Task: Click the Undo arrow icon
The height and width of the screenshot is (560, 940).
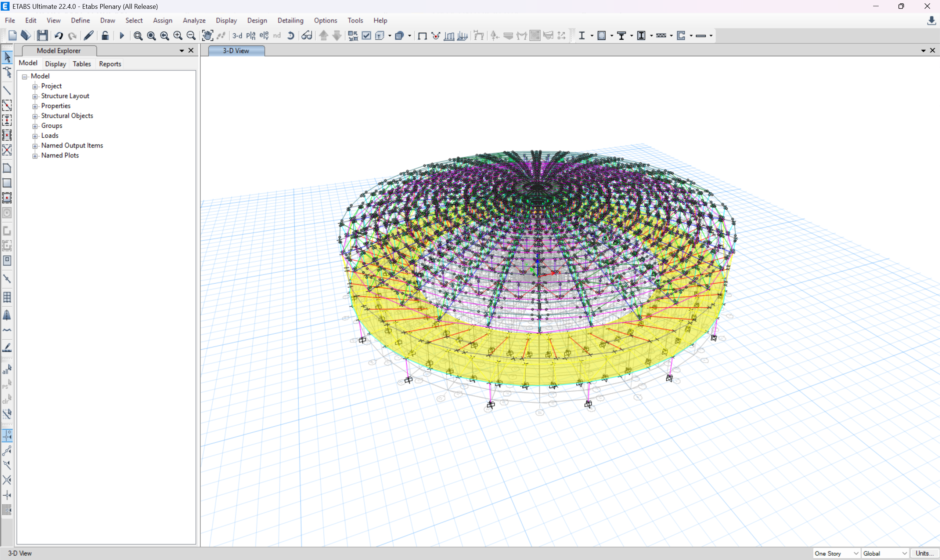Action: pyautogui.click(x=58, y=36)
